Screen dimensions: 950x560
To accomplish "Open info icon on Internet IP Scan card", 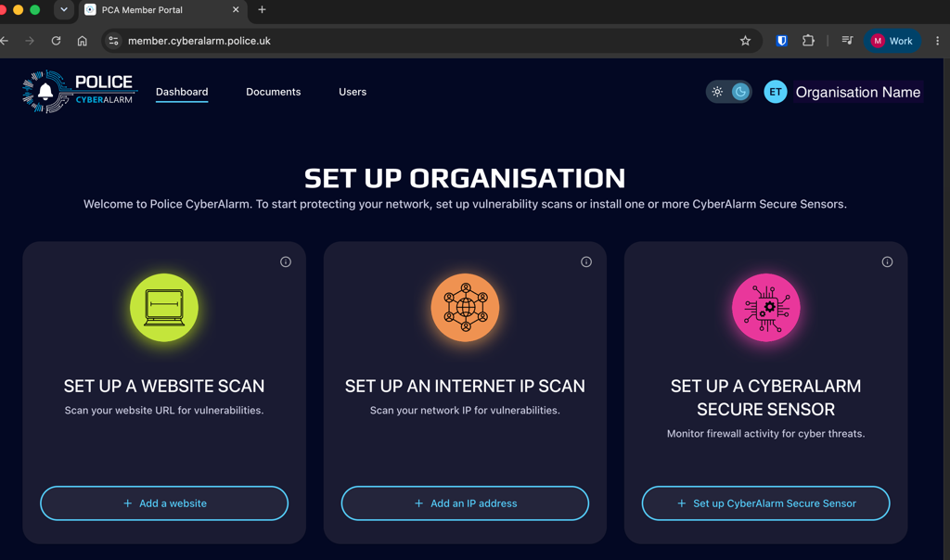I will (x=586, y=261).
